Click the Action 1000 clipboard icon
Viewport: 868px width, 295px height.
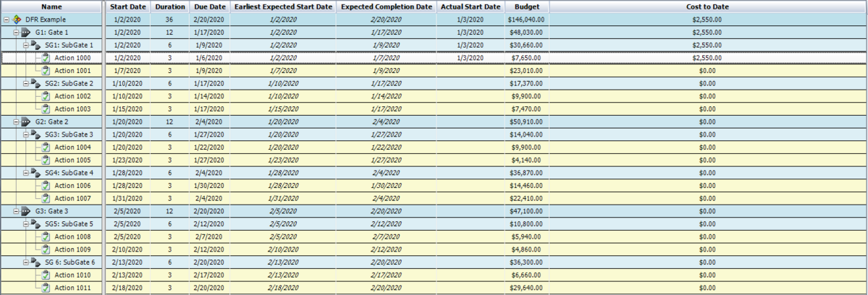pos(46,57)
